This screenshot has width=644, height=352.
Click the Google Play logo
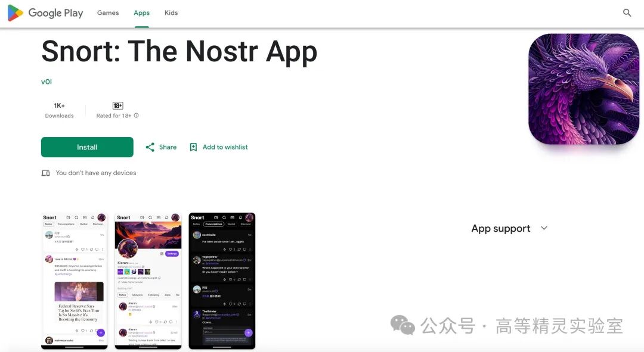pyautogui.click(x=45, y=13)
